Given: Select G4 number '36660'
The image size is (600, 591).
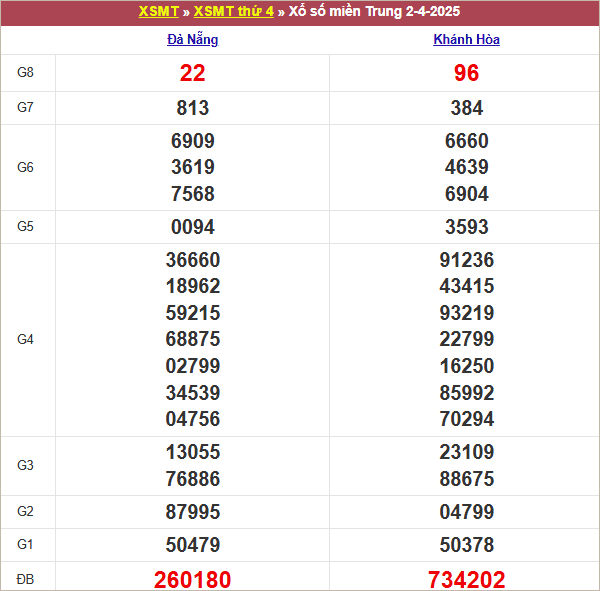Looking at the screenshot, I should point(192,260).
